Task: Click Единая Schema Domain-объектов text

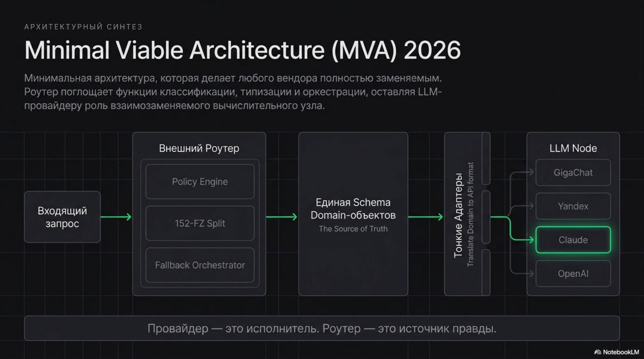Action: coord(353,209)
